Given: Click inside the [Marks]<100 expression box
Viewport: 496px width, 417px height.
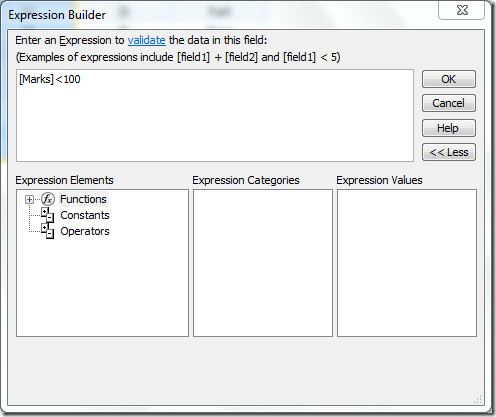Looking at the screenshot, I should (x=215, y=116).
